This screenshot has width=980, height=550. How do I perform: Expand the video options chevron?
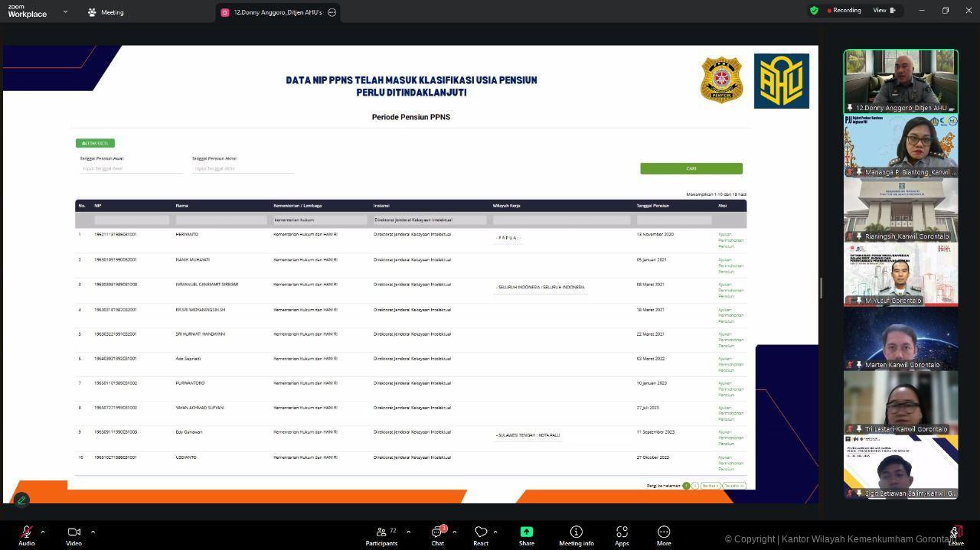coord(93,532)
